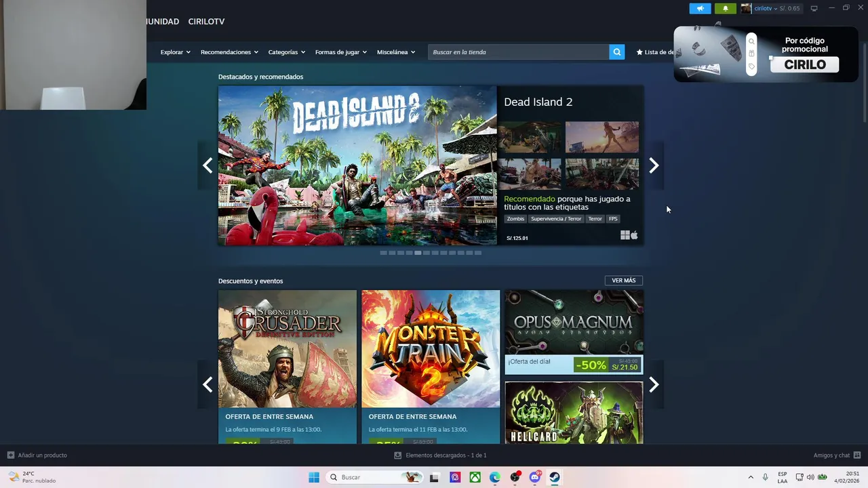Open the Hellcard offer tile

click(574, 413)
